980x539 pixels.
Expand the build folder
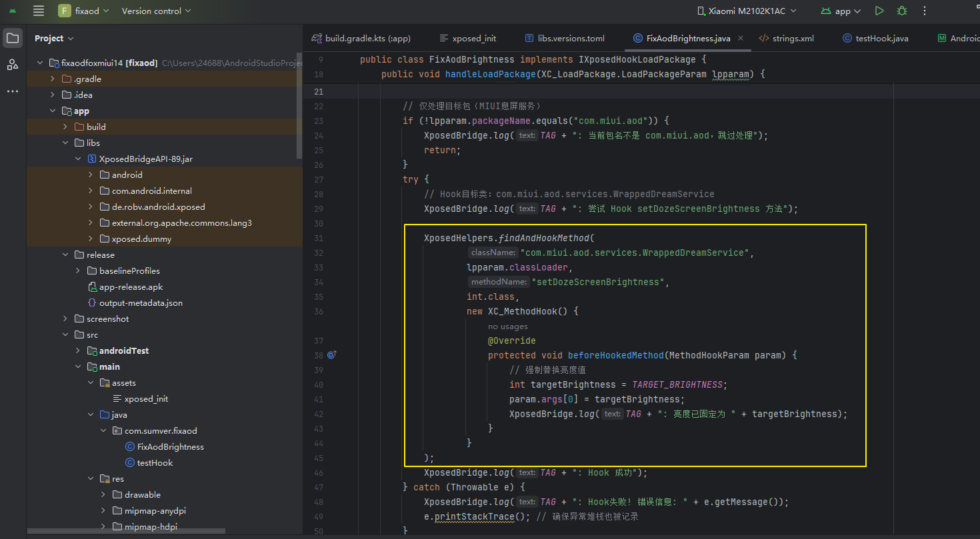click(65, 127)
